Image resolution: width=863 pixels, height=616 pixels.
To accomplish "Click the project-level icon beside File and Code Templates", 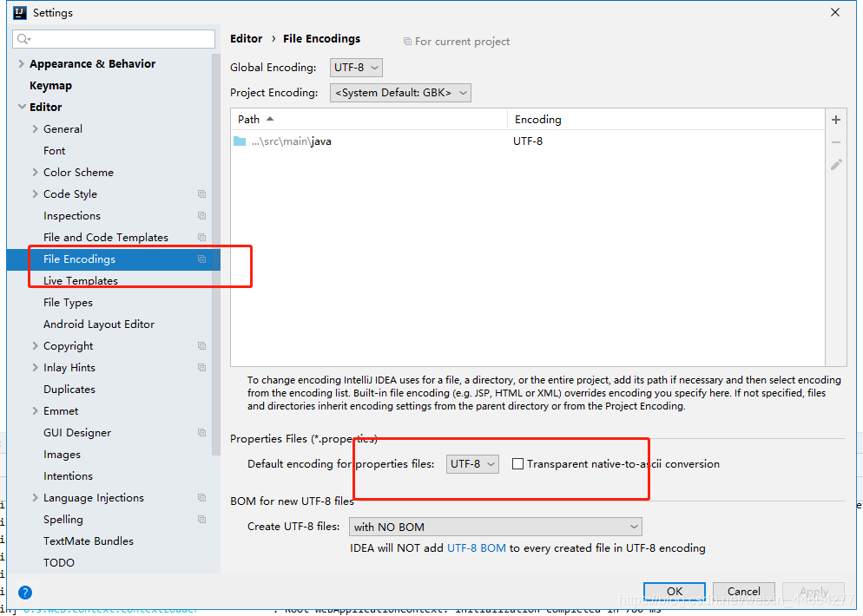I will (202, 238).
